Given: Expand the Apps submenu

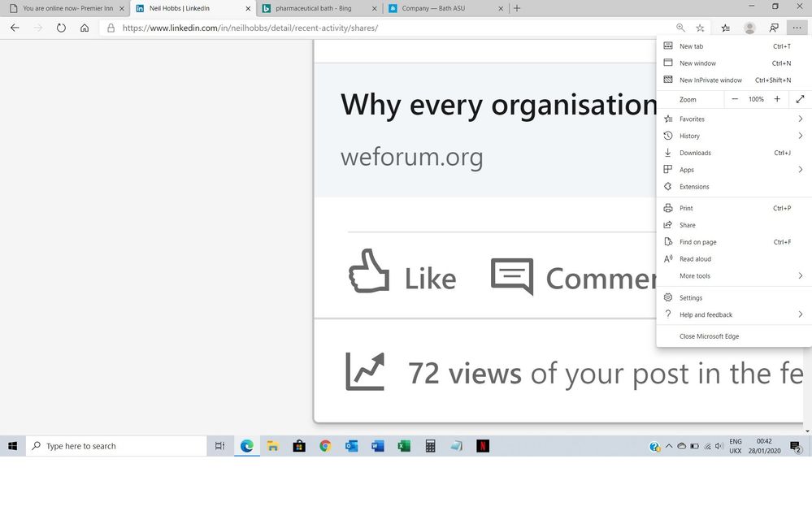Looking at the screenshot, I should [734, 170].
